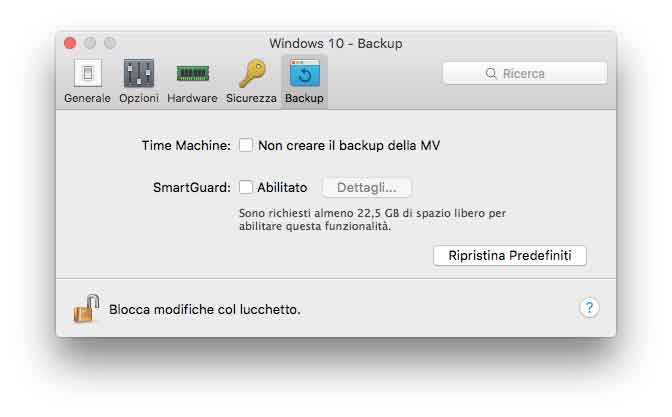This screenshot has height=417, width=672.
Task: Open help with the question mark button
Action: point(589,308)
